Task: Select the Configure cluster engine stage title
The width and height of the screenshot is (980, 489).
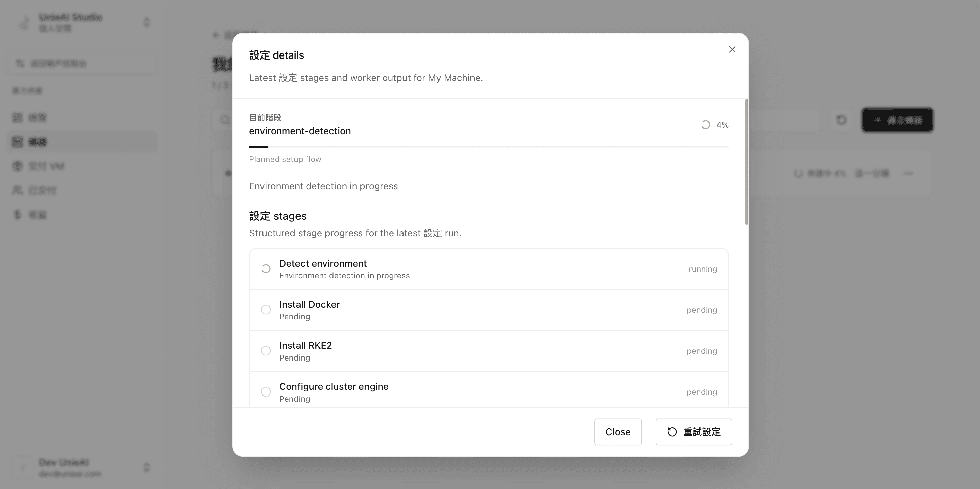Action: point(334,387)
